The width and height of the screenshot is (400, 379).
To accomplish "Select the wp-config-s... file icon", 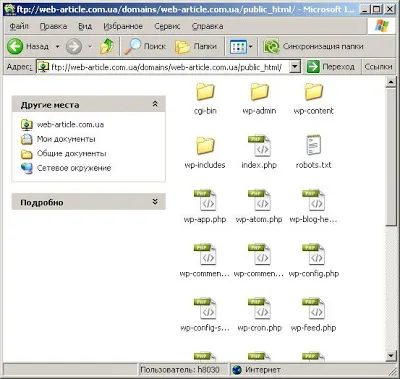I will coord(205,309).
